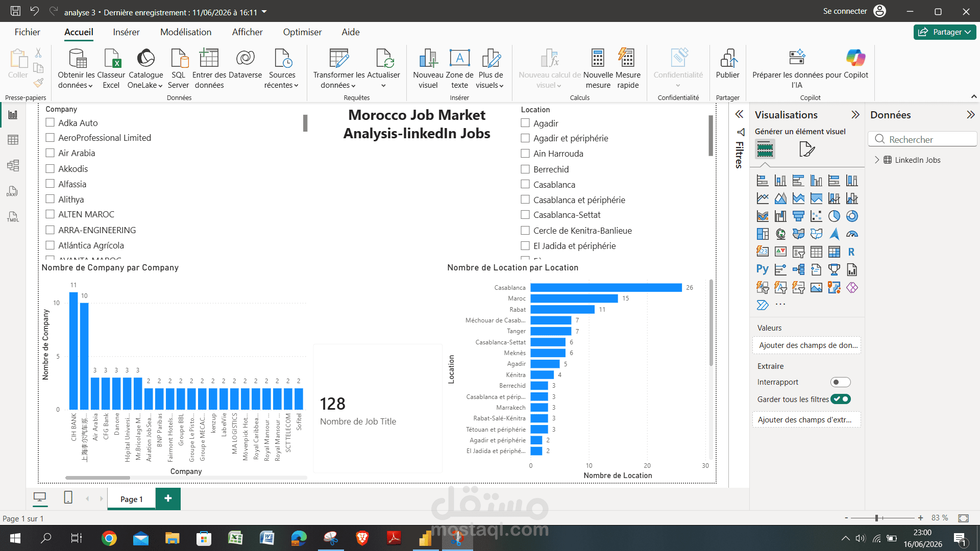Open the TMDL view icon
The width and height of the screenshot is (980, 551).
[13, 217]
